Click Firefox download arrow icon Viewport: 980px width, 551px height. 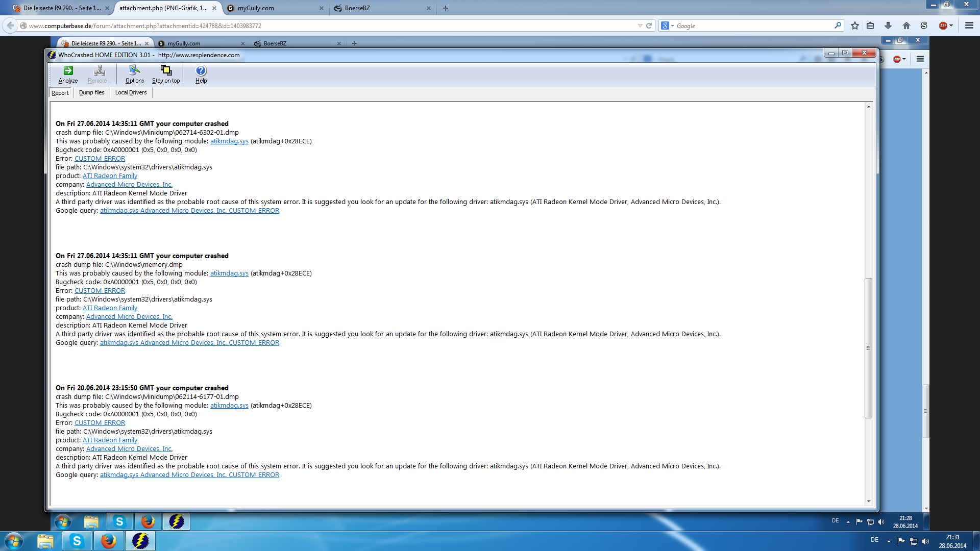(888, 26)
